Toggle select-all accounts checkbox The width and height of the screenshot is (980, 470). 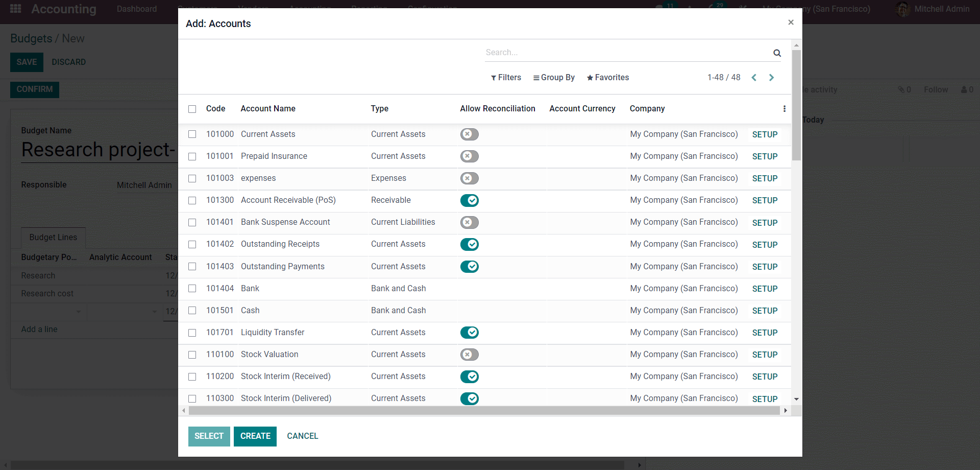pos(192,109)
